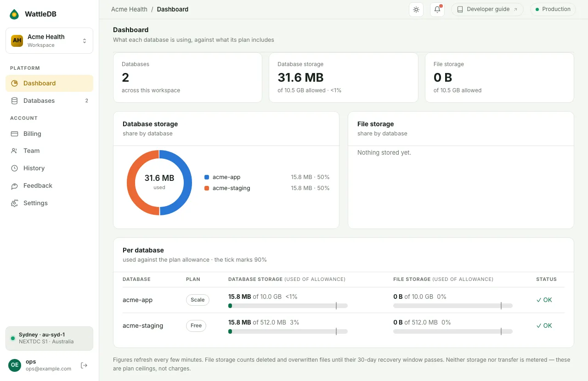
Task: Go to Dashboard in the sidebar
Action: pos(50,83)
